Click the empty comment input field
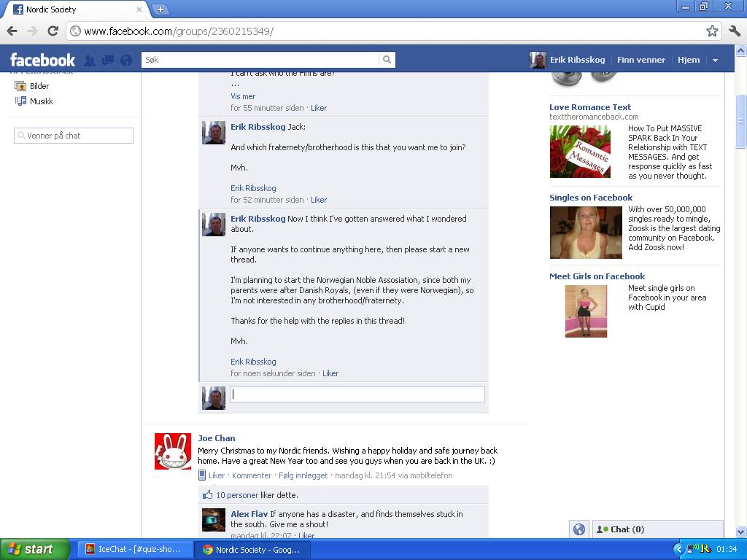Screen dimensions: 747x560 pyautogui.click(x=357, y=394)
